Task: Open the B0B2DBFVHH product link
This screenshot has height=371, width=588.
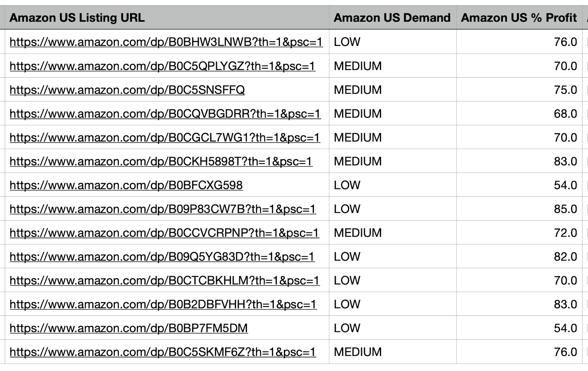Action: click(x=163, y=304)
